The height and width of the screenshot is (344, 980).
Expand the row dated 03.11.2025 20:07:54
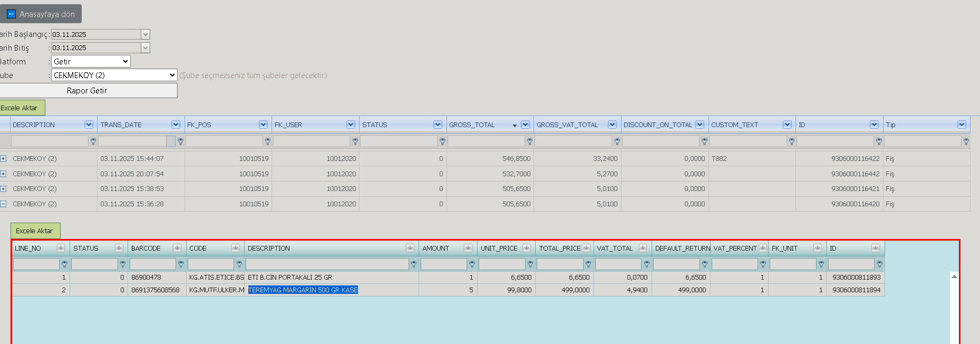click(3, 174)
